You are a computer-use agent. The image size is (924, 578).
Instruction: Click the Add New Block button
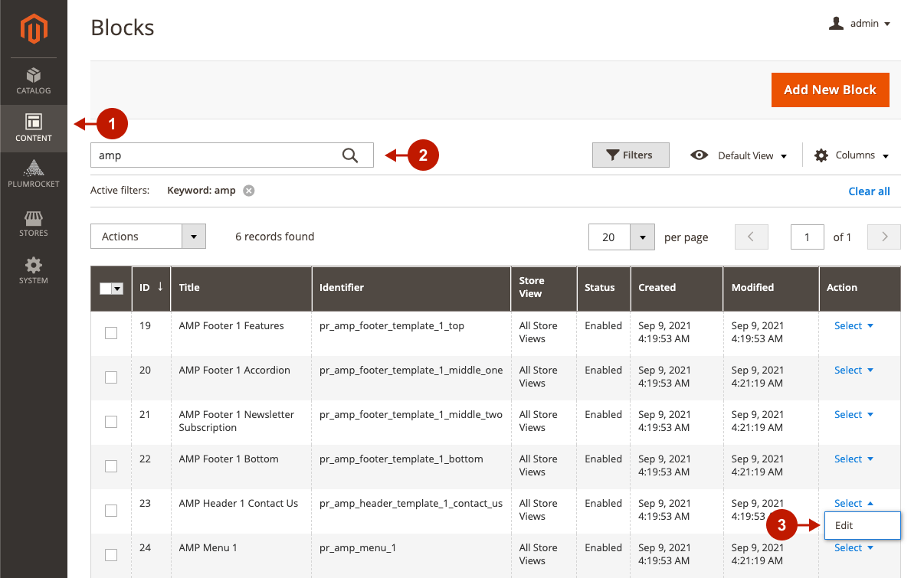pos(830,90)
